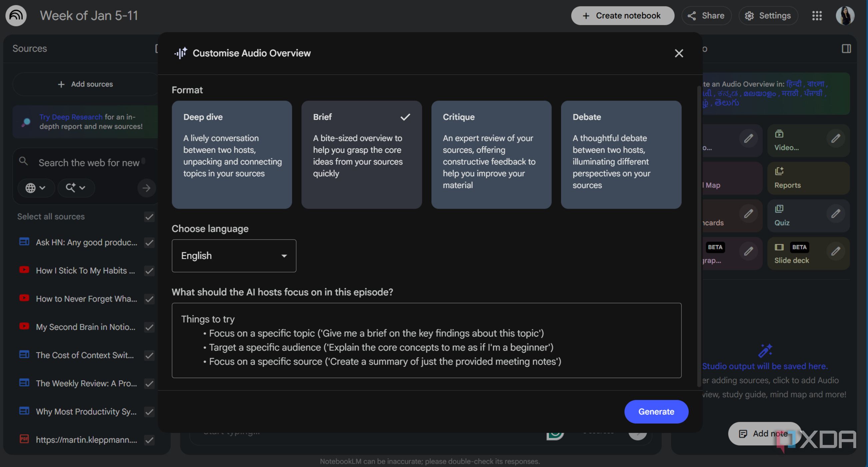Edit the Quiz pencil icon
This screenshot has height=467, width=868.
836,213
